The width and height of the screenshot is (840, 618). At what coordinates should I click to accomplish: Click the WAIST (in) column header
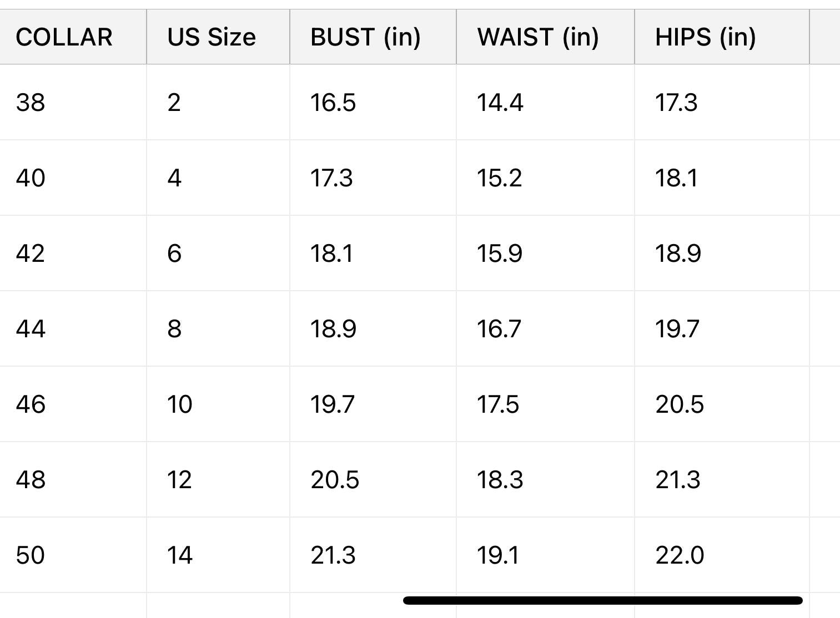537,37
